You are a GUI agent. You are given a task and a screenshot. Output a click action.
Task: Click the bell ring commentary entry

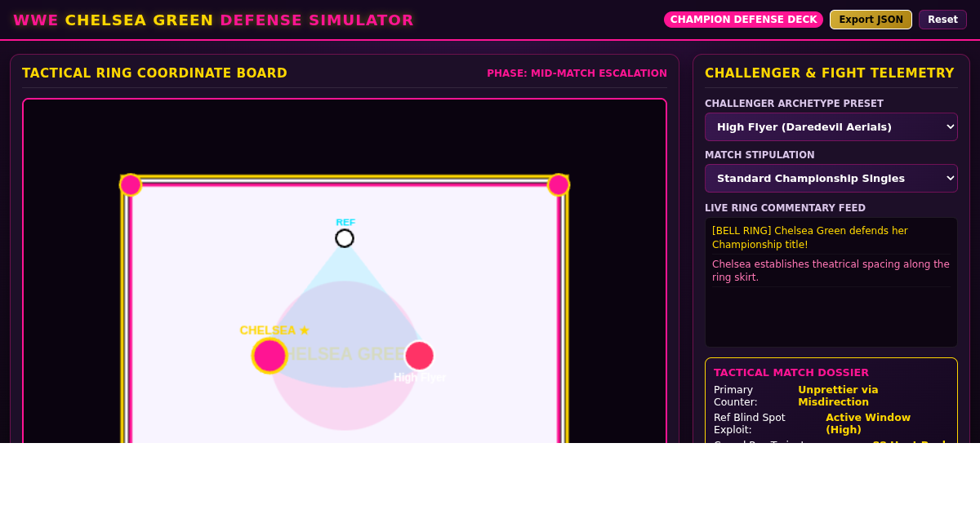pyautogui.click(x=831, y=237)
